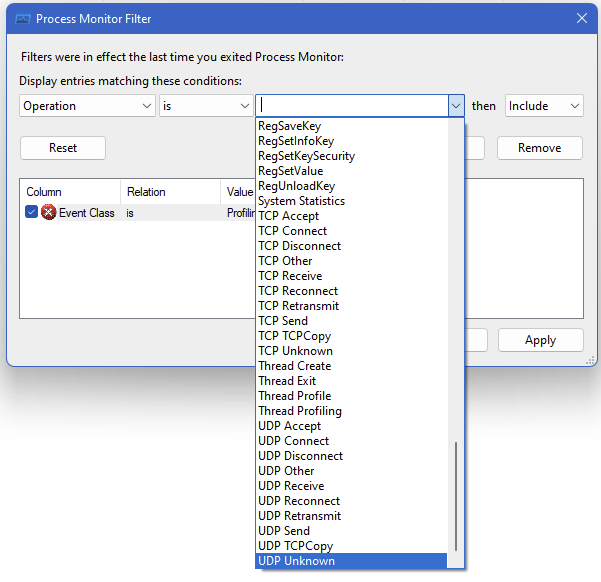Click the Relation column header
Image resolution: width=601 pixels, height=582 pixels.
point(171,191)
